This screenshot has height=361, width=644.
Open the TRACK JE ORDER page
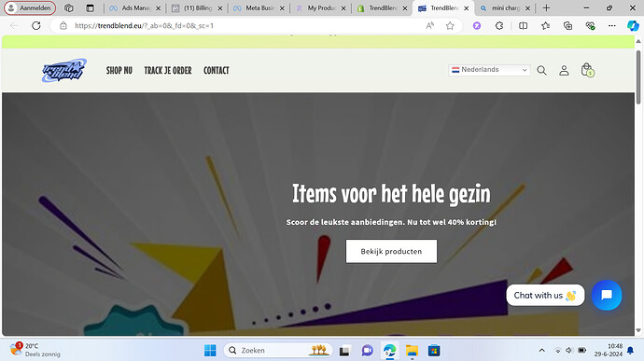tap(168, 71)
